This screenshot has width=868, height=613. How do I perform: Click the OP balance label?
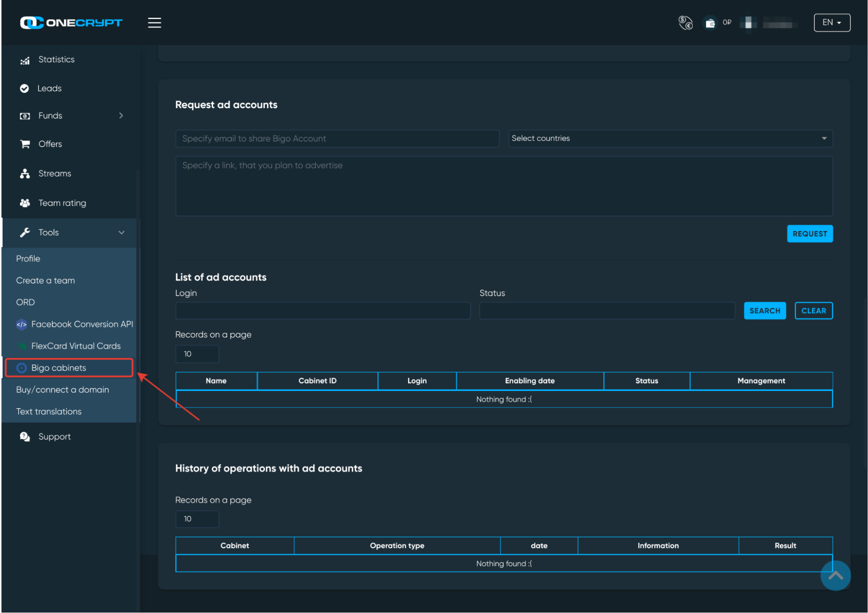tap(727, 23)
